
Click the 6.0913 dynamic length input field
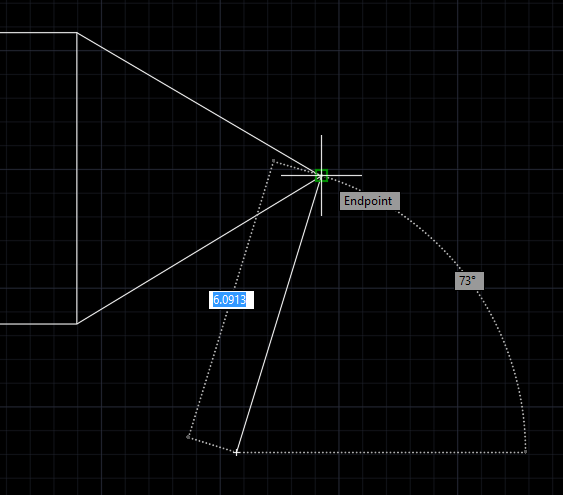[231, 300]
